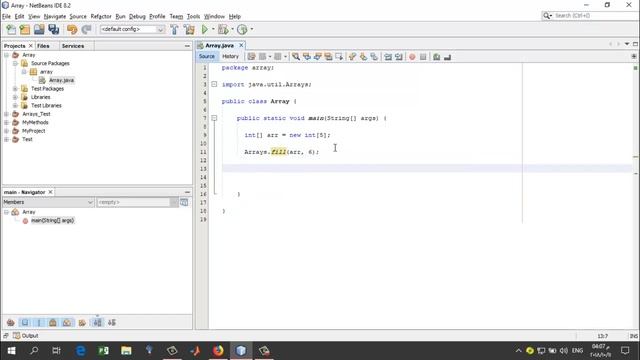Toggle Navigator Show Static Members filter
The width and height of the screenshot is (640, 360).
39,323
